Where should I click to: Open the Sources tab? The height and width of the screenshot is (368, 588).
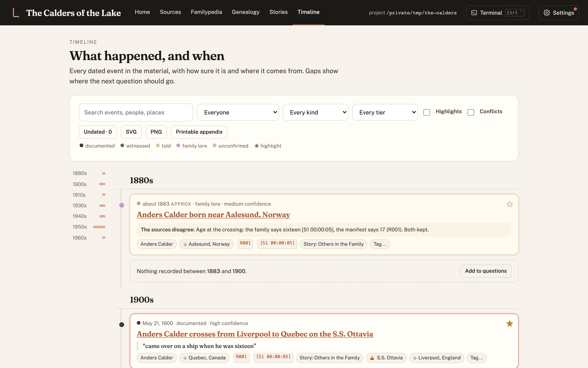170,12
